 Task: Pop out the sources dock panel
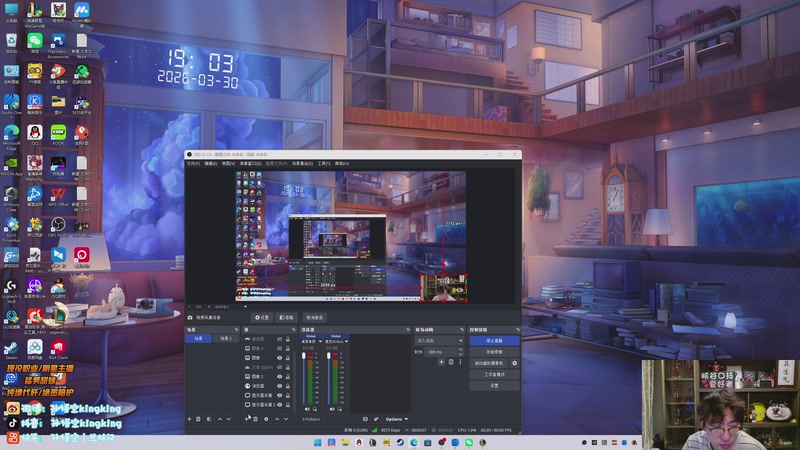(293, 330)
